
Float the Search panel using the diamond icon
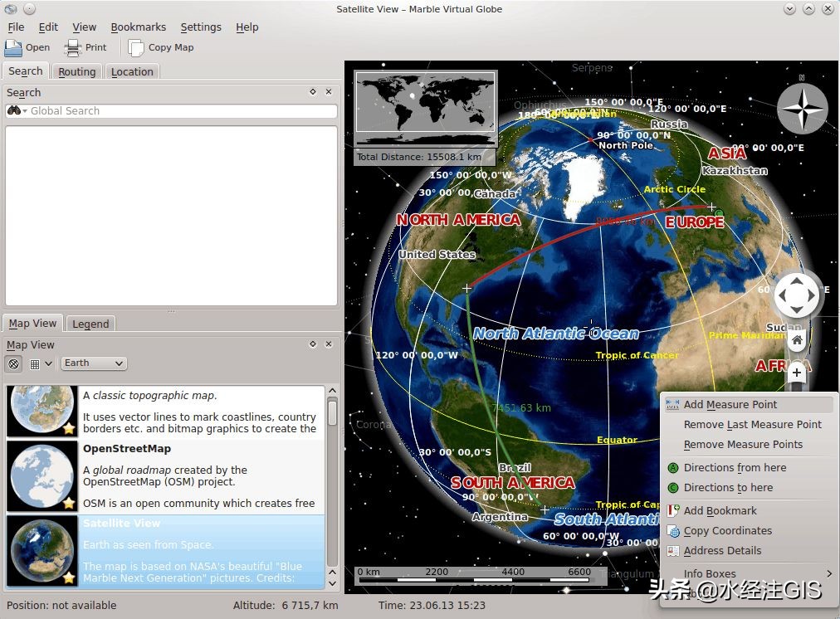click(x=313, y=92)
